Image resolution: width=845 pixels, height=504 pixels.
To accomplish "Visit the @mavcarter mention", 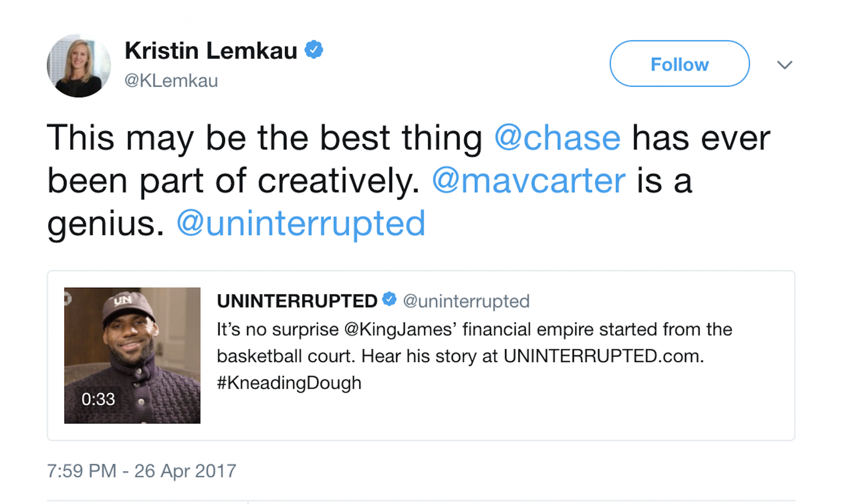I will (x=529, y=181).
